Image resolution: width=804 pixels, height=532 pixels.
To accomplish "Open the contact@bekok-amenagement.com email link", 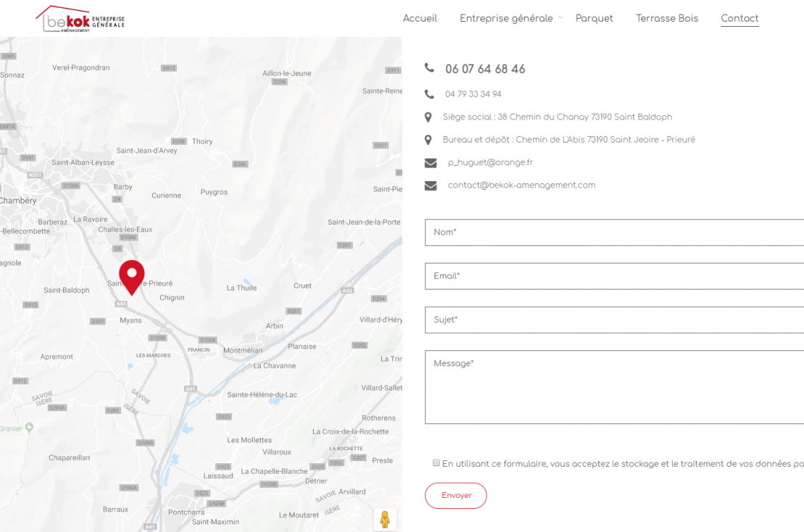I will click(522, 185).
